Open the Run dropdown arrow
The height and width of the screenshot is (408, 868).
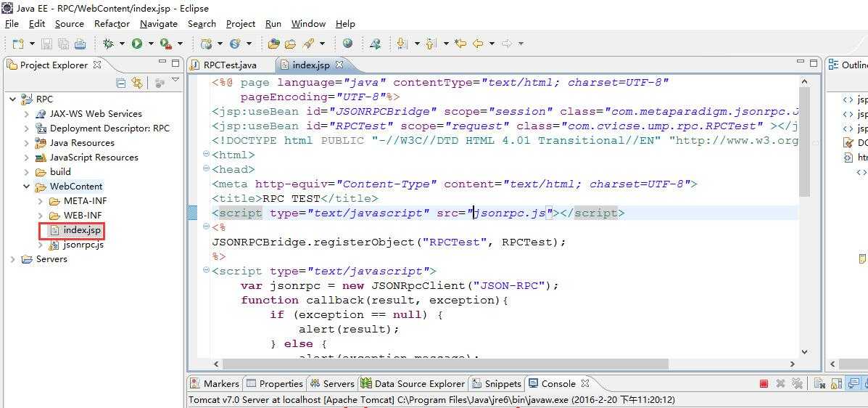[x=150, y=44]
